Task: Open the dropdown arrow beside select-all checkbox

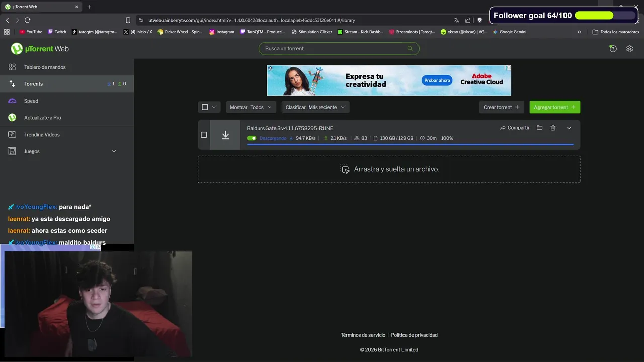Action: [x=214, y=107]
